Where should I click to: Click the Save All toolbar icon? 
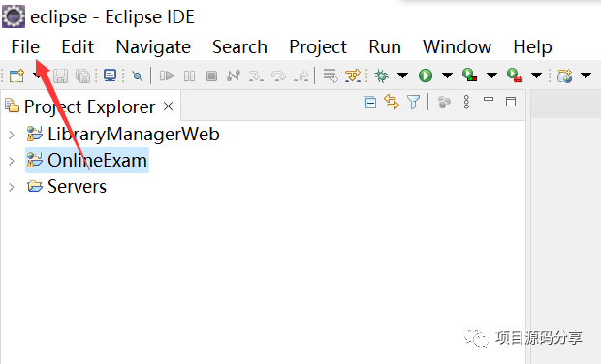82,76
